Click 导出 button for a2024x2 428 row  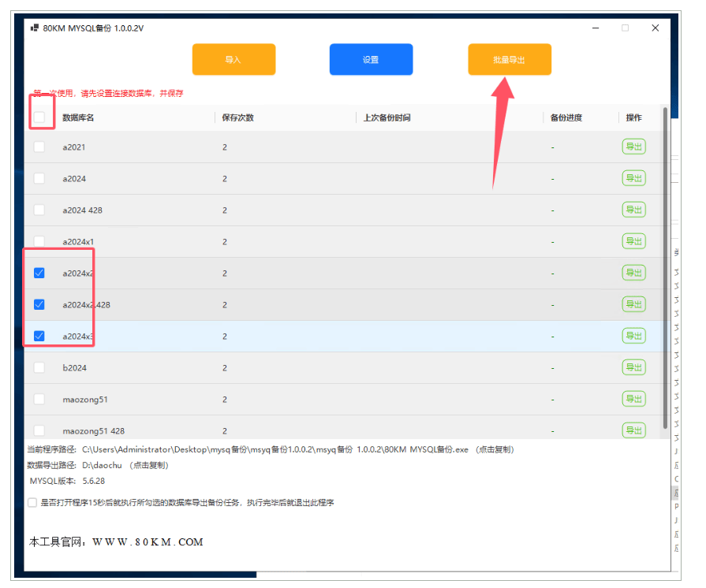[x=634, y=304]
